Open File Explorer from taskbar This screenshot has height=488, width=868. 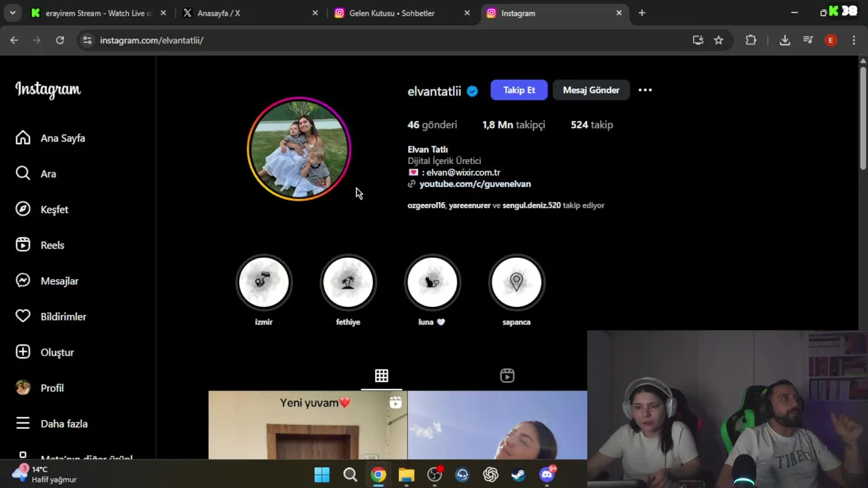click(x=406, y=474)
